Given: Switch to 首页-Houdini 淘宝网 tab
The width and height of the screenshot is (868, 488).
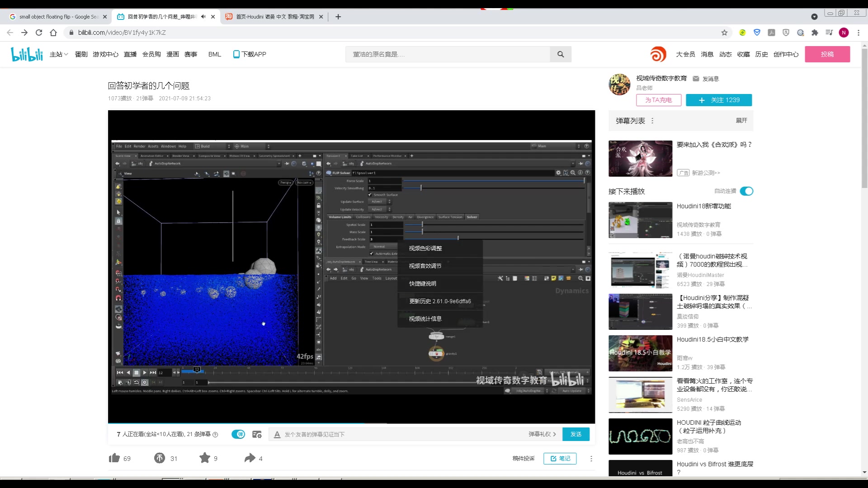Looking at the screenshot, I should 274,17.
